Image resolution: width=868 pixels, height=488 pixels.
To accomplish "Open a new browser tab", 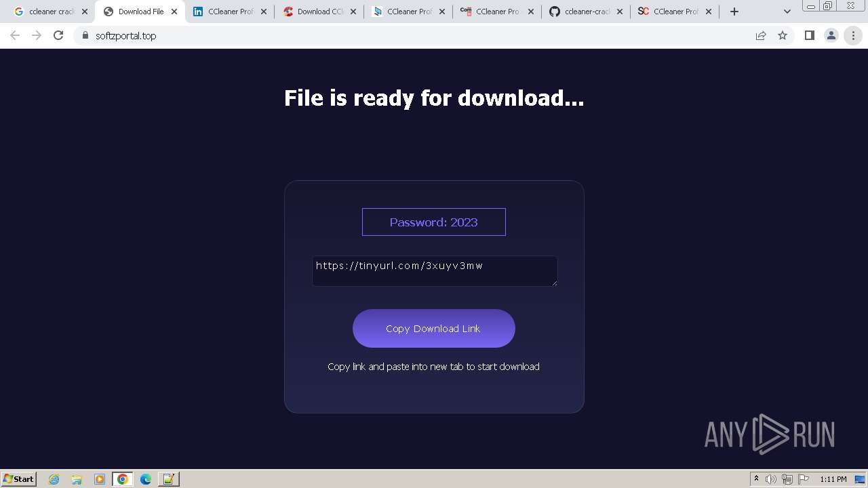I will coord(734,12).
